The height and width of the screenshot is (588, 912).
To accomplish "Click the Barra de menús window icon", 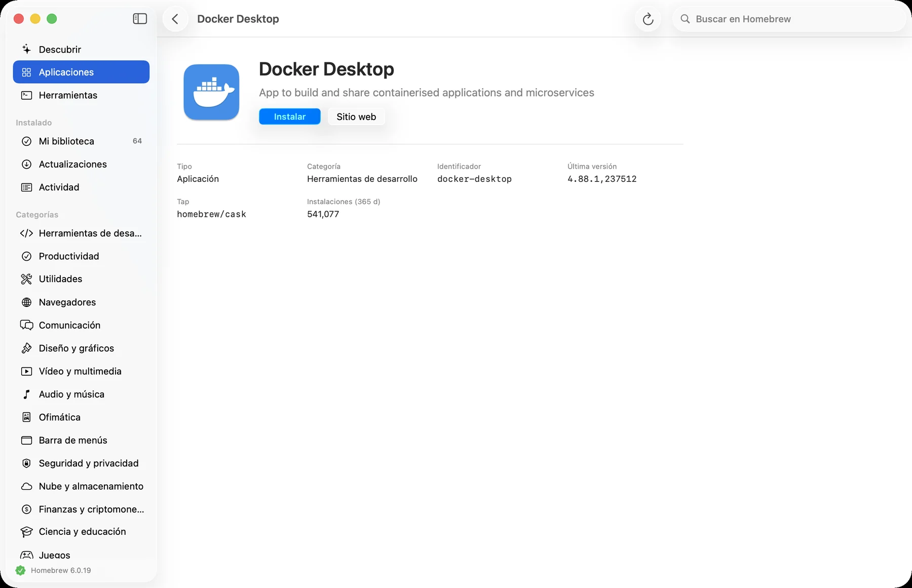I will click(26, 440).
